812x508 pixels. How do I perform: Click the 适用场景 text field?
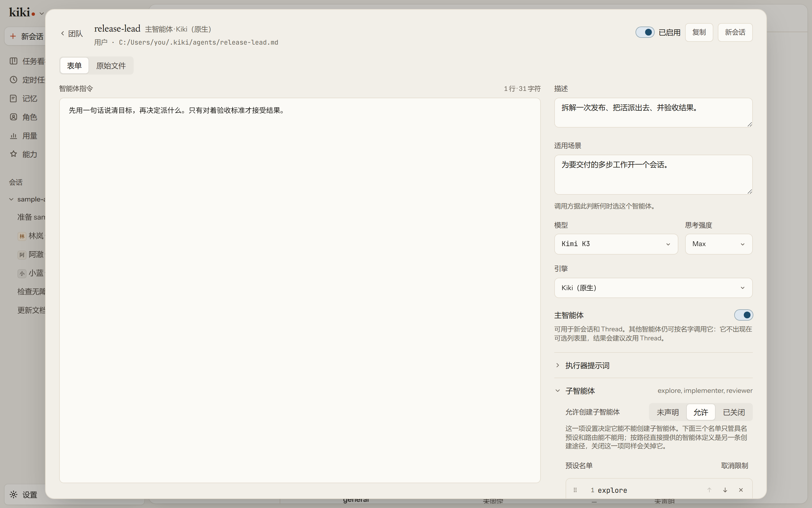[653, 175]
